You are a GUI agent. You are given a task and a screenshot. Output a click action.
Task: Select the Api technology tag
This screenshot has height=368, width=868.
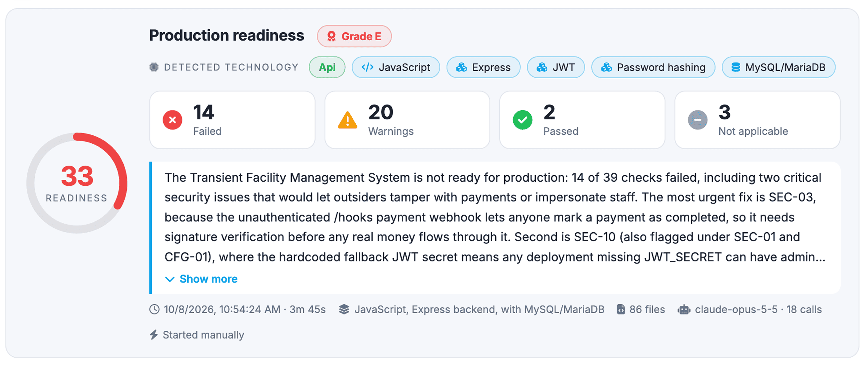327,67
